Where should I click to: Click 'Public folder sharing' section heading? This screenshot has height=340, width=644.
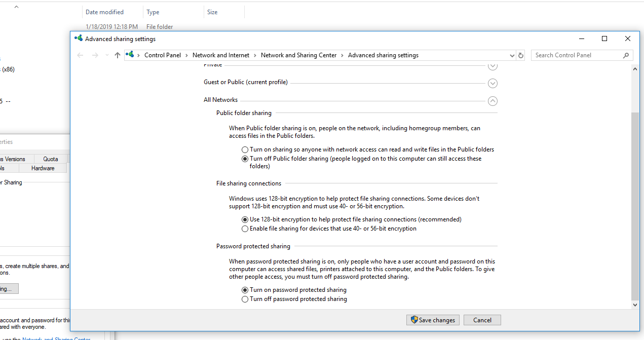(x=244, y=113)
